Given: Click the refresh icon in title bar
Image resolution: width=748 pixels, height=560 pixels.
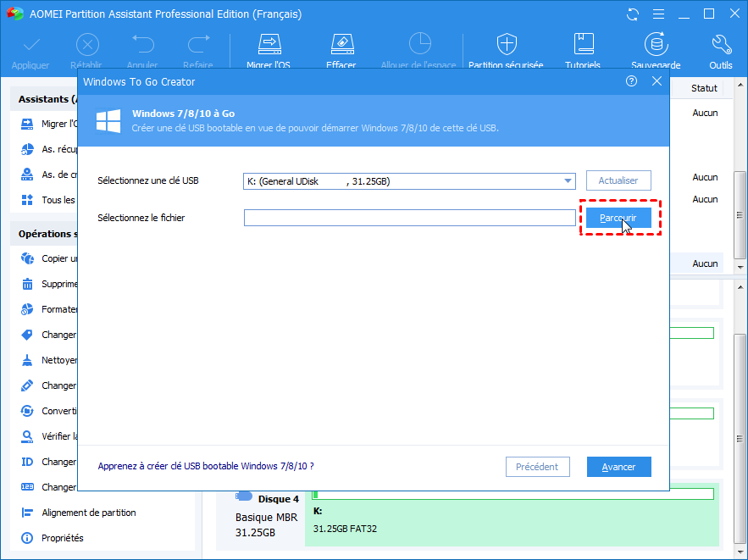Looking at the screenshot, I should (633, 14).
